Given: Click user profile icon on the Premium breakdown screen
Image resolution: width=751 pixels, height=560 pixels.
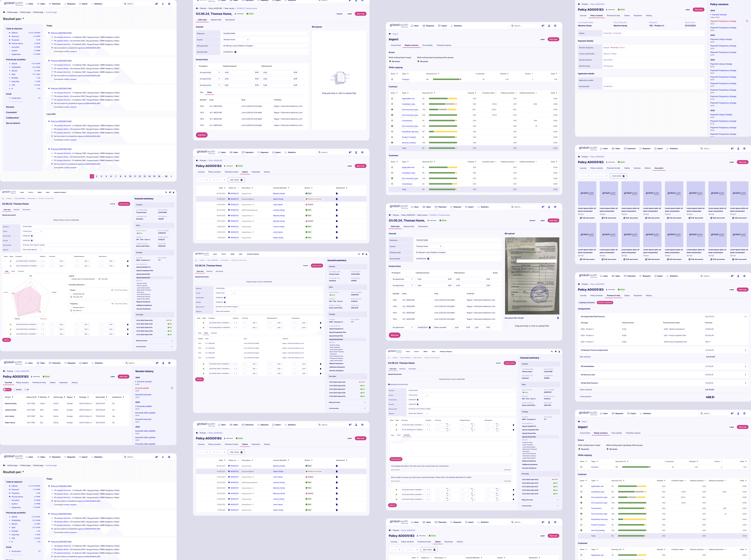Looking at the screenshot, I should pyautogui.click(x=738, y=276).
